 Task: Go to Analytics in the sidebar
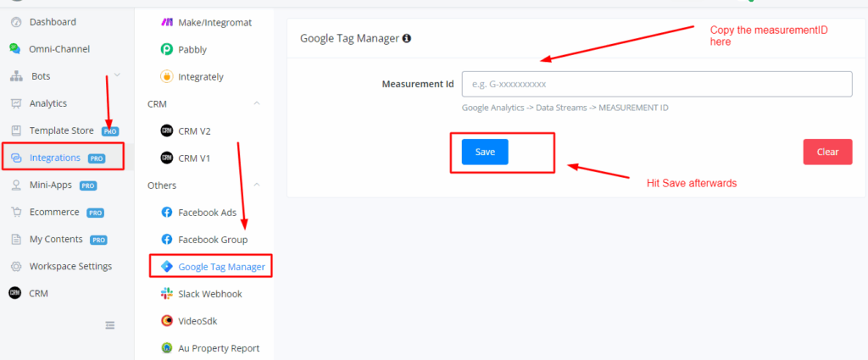[x=47, y=103]
